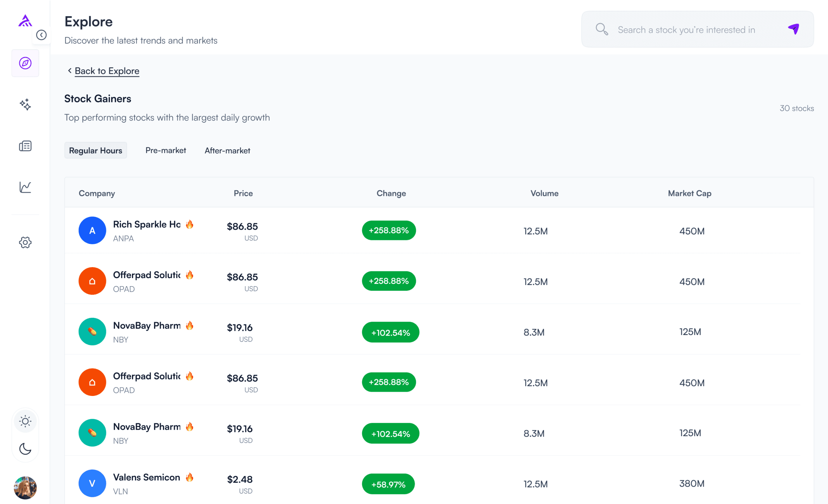Open settings gear icon in sidebar
Image resolution: width=828 pixels, height=504 pixels.
[x=25, y=242]
